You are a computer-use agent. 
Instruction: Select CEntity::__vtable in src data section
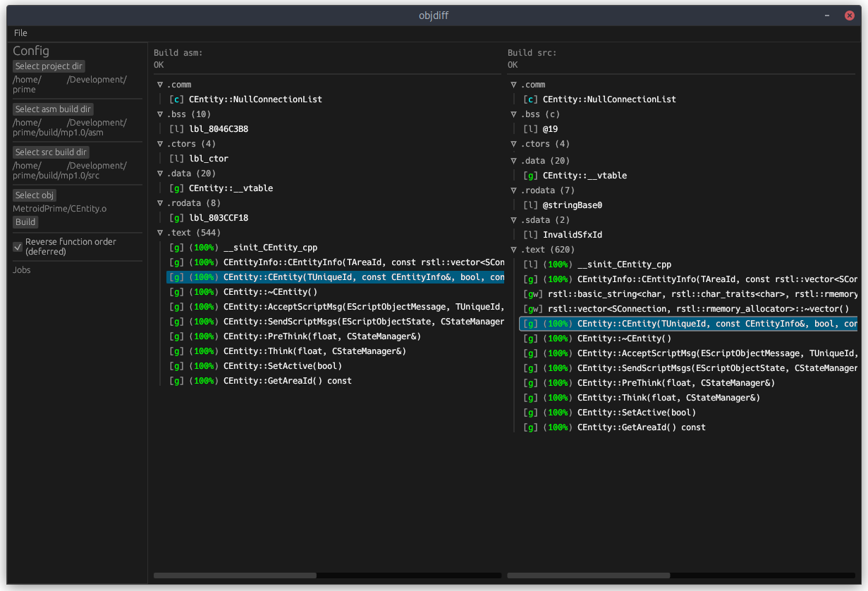pos(584,176)
